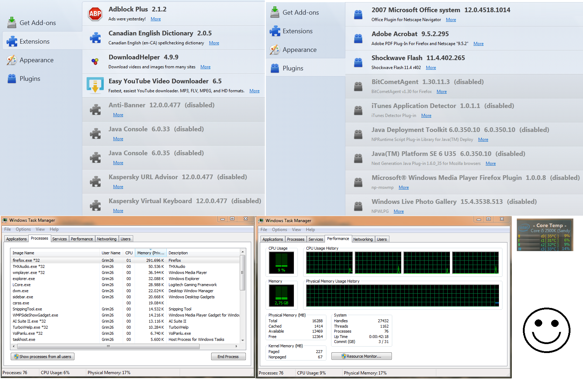
Task: Open Extensions category in right pane
Action: (x=306, y=31)
